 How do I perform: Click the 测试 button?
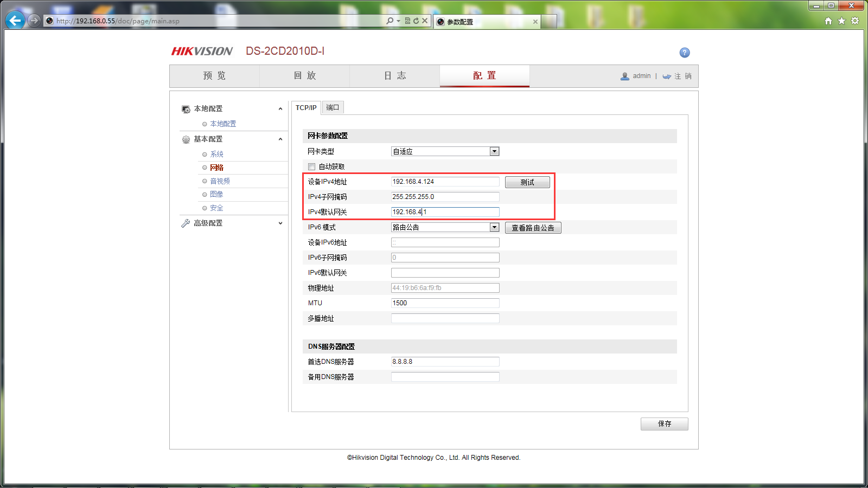pyautogui.click(x=527, y=182)
